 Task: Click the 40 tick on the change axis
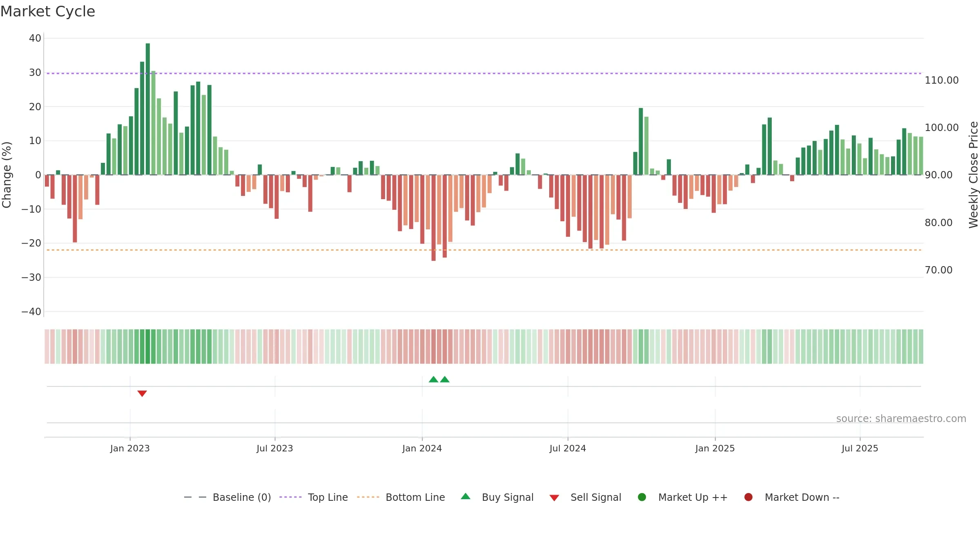pos(35,38)
